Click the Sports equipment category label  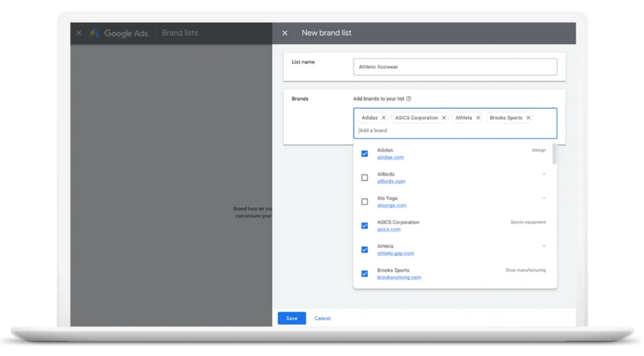528,222
